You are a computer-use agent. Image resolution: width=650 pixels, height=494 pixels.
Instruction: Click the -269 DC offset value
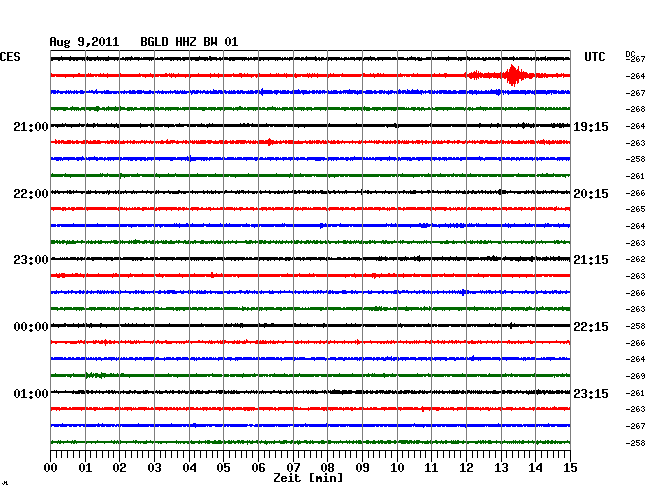(x=636, y=376)
